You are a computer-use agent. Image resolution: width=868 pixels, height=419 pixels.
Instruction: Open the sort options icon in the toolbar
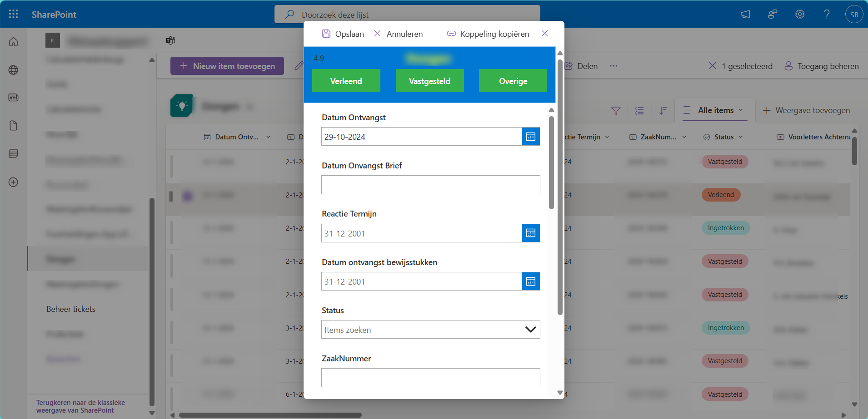tap(663, 110)
